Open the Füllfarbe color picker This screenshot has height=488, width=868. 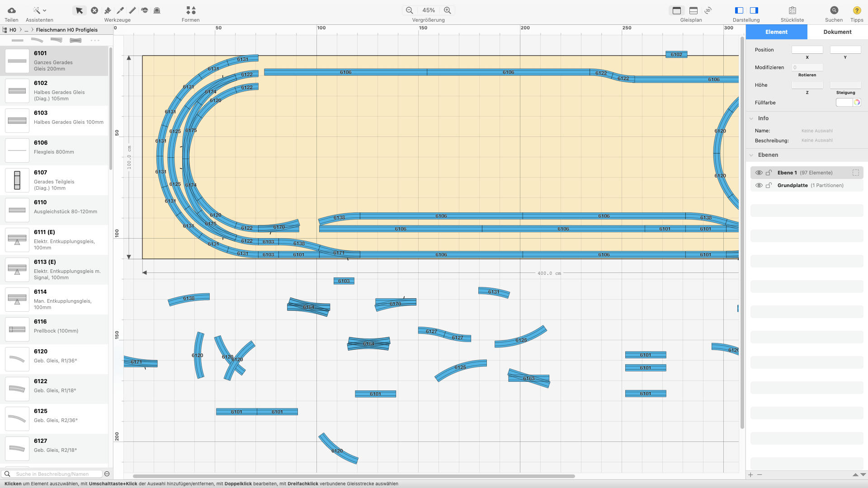click(857, 103)
